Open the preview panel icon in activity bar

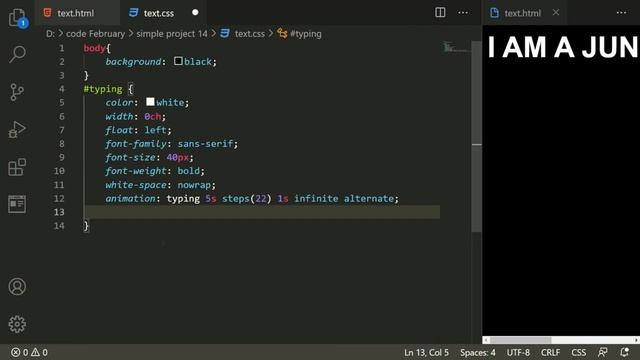[x=17, y=204]
